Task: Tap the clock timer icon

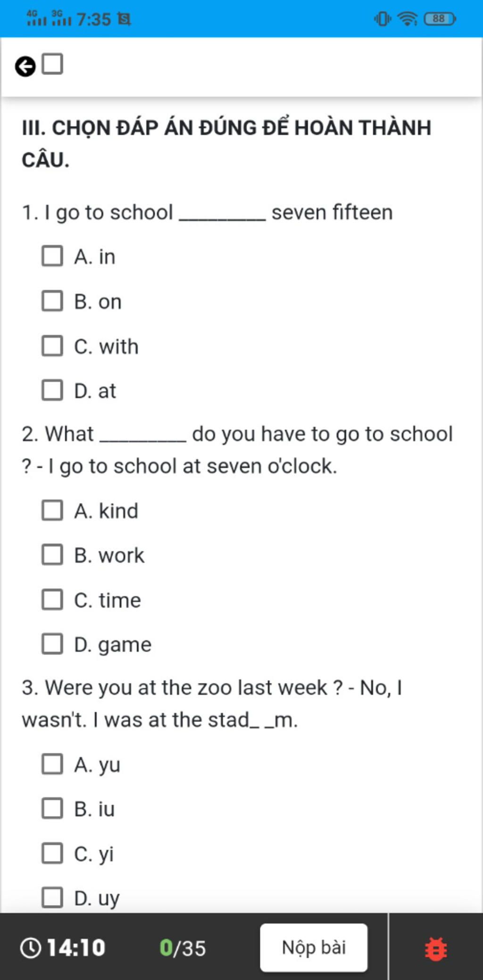Action: pos(31,948)
